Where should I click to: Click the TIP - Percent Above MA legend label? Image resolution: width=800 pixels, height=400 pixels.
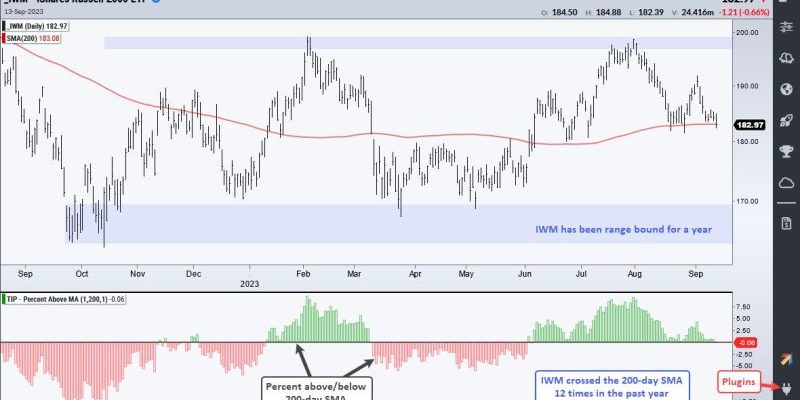64,299
